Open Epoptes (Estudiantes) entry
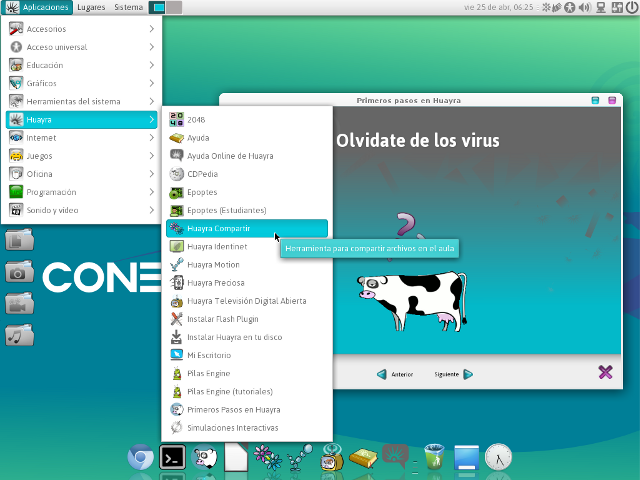 [x=247, y=210]
